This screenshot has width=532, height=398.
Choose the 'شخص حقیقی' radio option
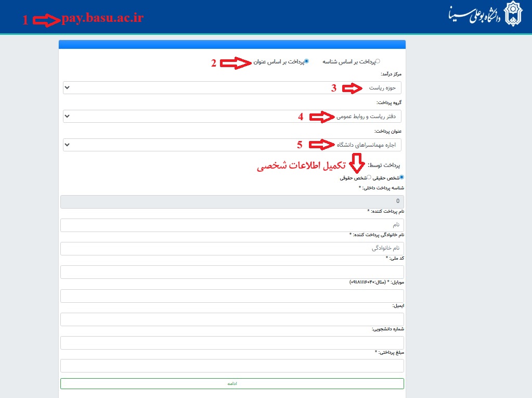(401, 177)
